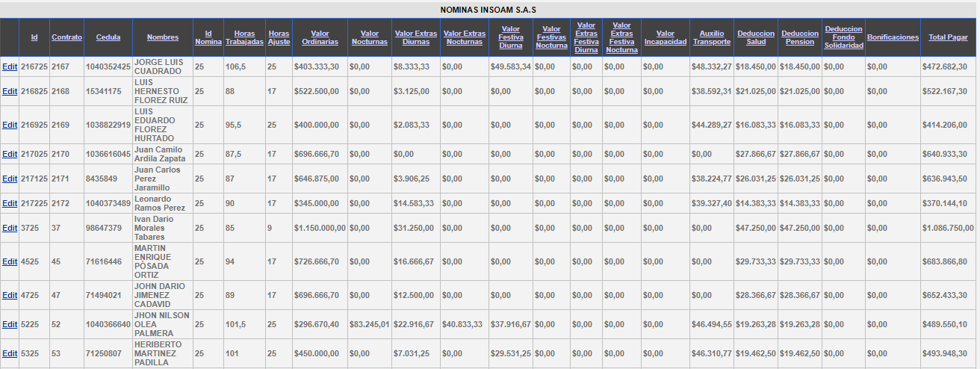Sort by Deduccion Salud header
980x369 pixels.
tap(756, 37)
